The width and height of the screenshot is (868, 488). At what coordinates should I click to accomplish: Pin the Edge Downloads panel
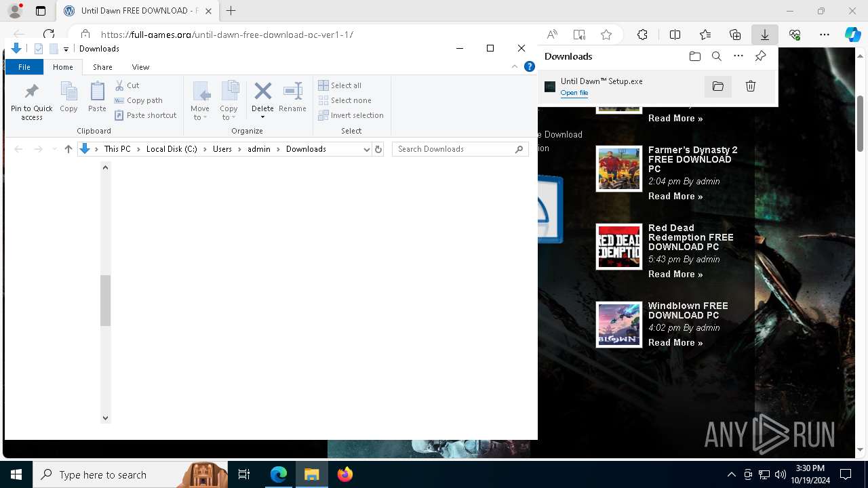760,56
